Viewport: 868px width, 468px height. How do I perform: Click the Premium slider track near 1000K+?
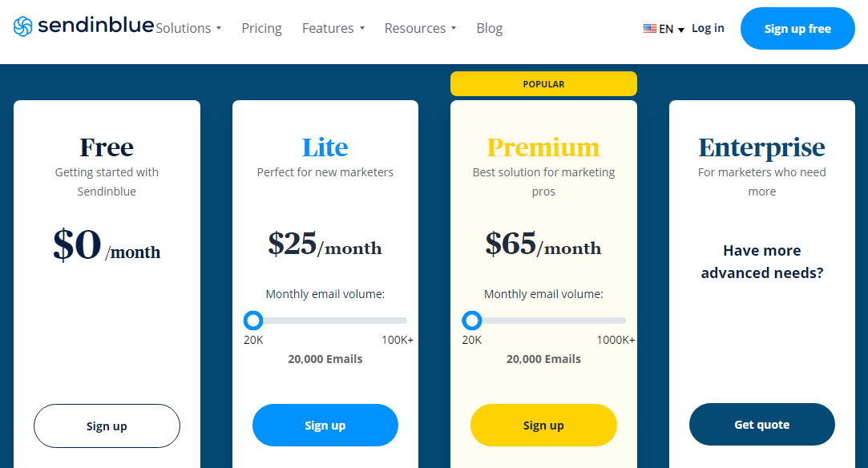click(617, 321)
